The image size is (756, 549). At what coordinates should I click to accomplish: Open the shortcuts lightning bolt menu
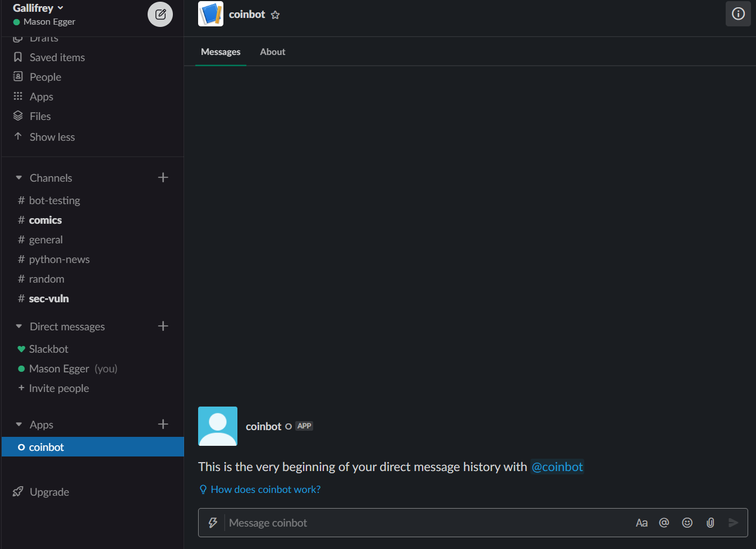click(x=213, y=523)
